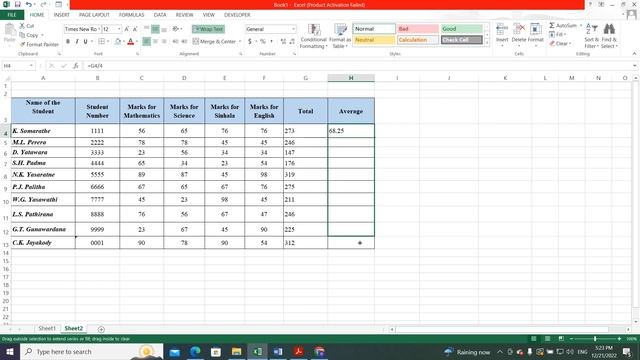Click the Insert Function fx icon
This screenshot has height=360, width=640.
pyautogui.click(x=76, y=66)
